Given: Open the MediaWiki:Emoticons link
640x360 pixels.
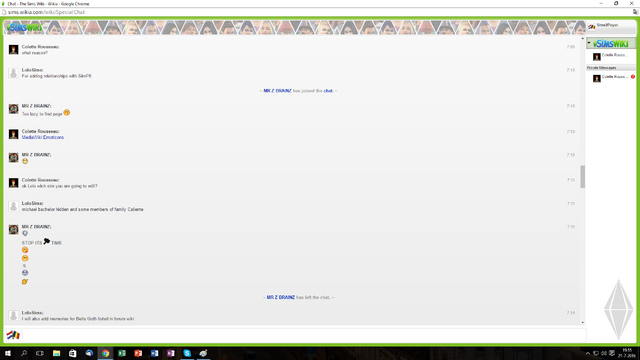Looking at the screenshot, I should point(42,138).
